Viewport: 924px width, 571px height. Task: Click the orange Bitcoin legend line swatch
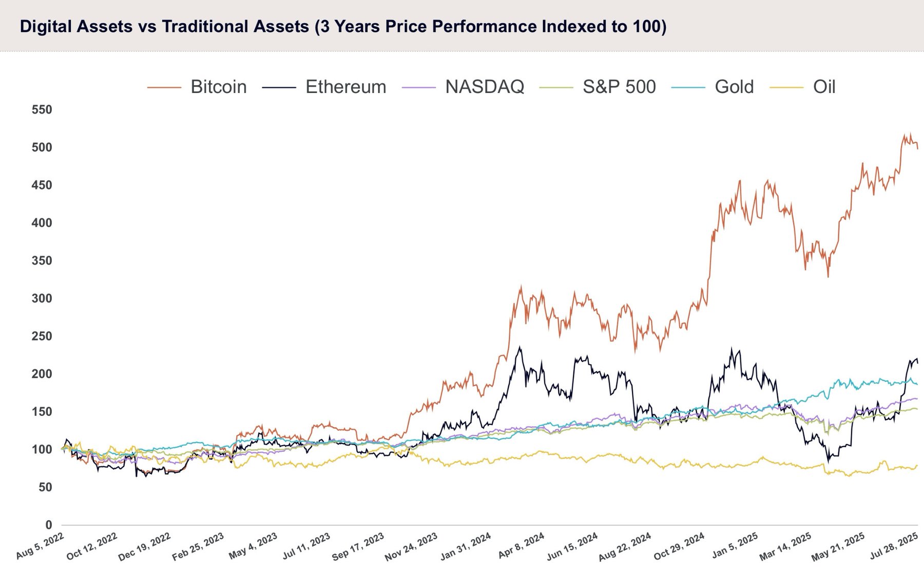pos(164,88)
